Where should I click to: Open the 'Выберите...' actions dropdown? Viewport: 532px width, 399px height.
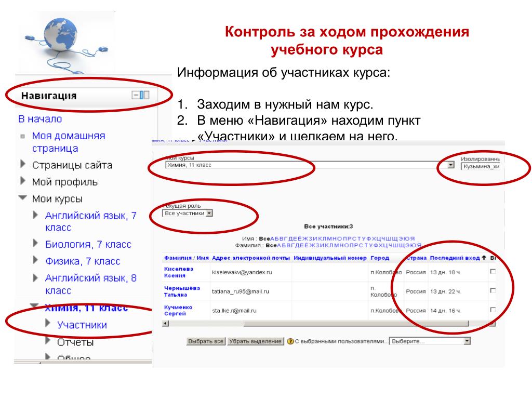430,341
